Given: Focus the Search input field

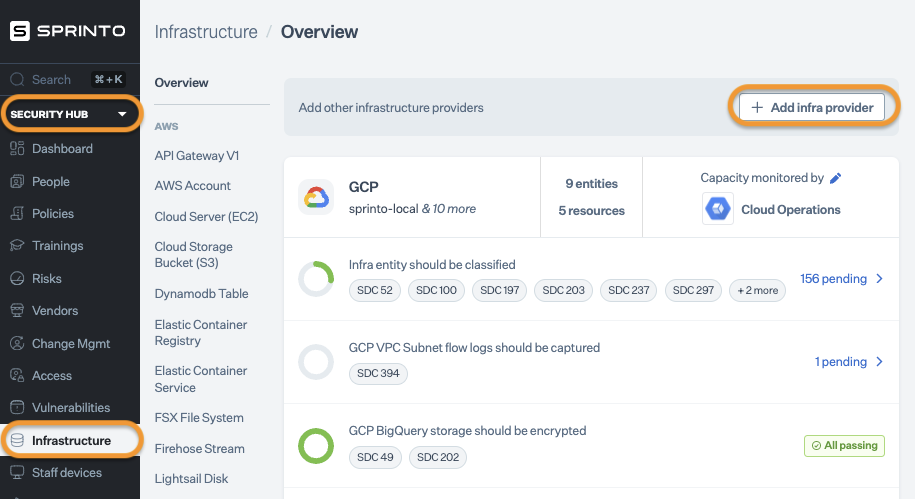Looking at the screenshot, I should tap(69, 79).
